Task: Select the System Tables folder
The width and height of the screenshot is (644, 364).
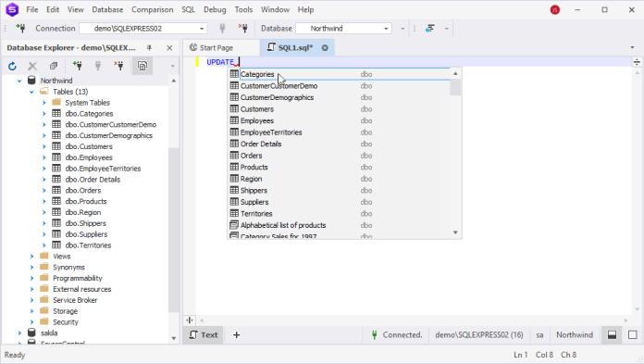Action: pyautogui.click(x=88, y=103)
